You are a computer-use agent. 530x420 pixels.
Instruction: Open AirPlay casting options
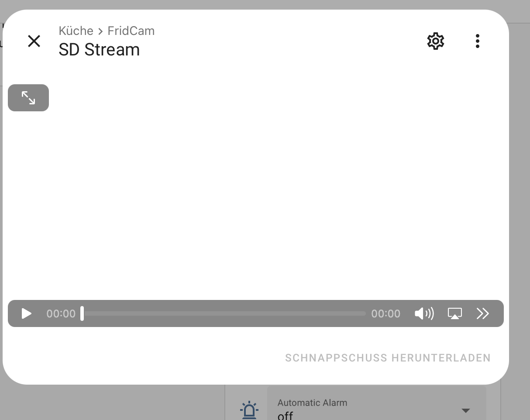click(455, 313)
